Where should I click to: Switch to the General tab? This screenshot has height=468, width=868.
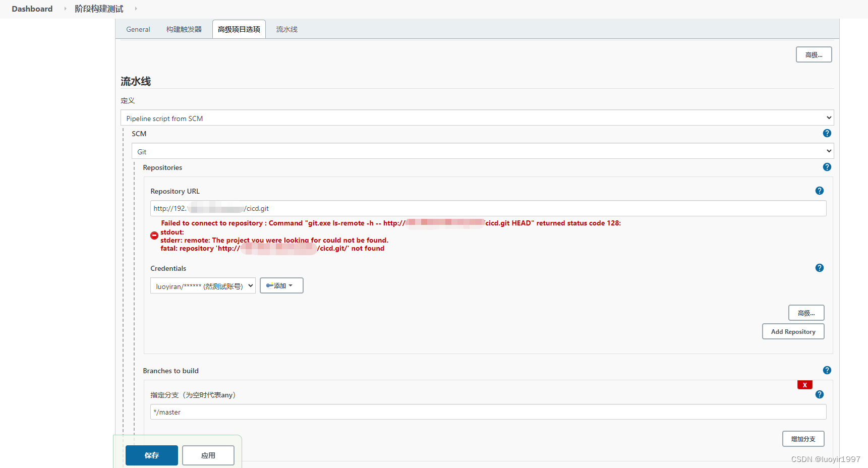coord(138,29)
